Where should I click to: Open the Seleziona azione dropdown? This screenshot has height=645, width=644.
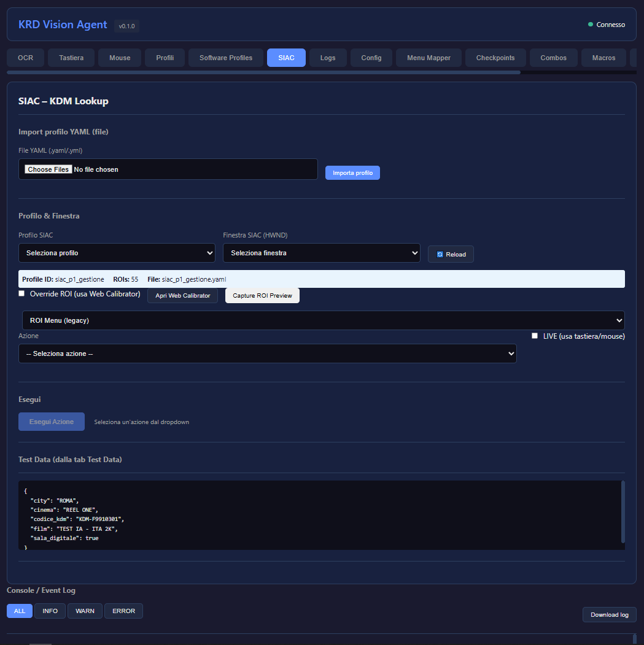[x=268, y=353]
